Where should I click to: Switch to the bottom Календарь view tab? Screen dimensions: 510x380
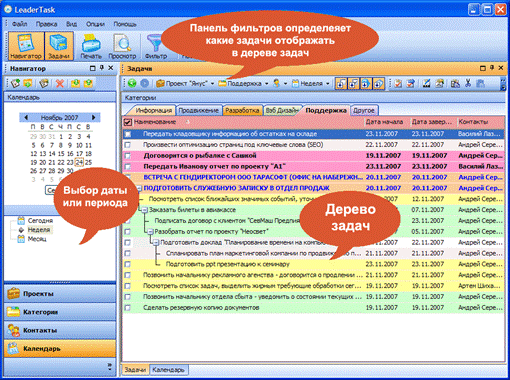click(168, 370)
